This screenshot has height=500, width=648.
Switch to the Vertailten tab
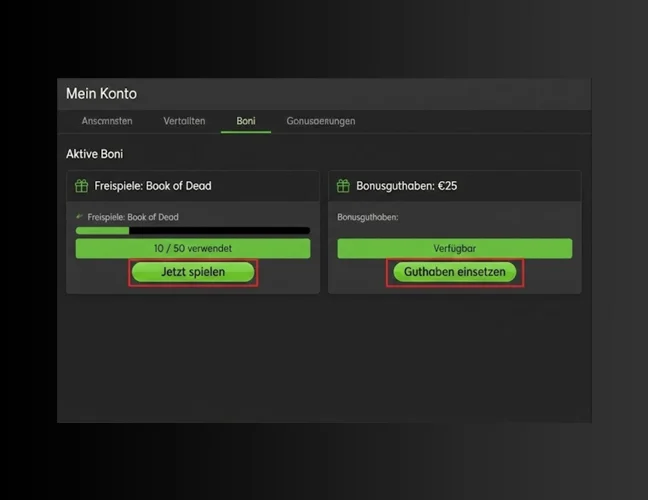(x=184, y=121)
